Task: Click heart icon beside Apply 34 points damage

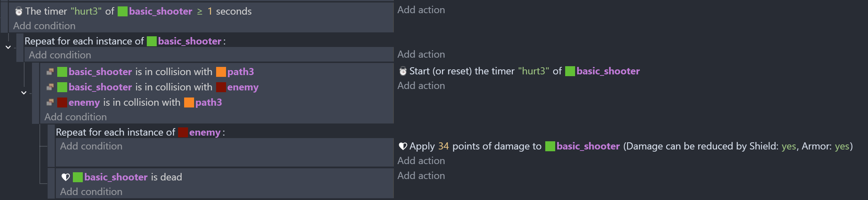Action: coord(403,146)
